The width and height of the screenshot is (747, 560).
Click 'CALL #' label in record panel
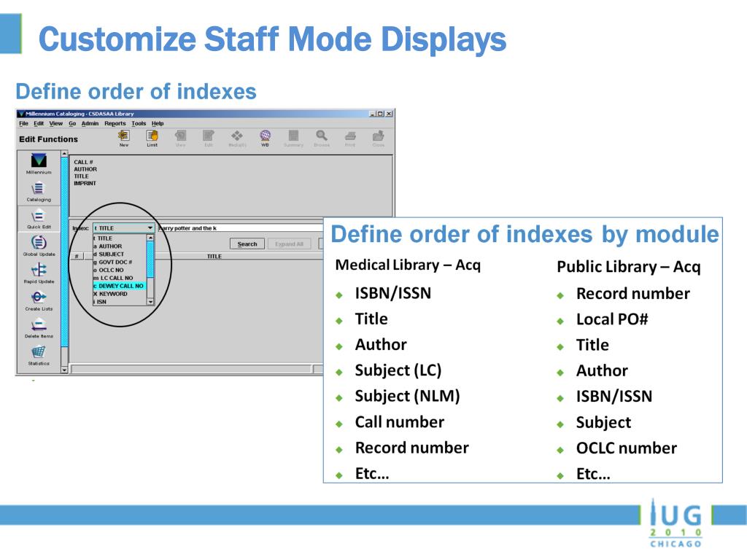[x=83, y=162]
